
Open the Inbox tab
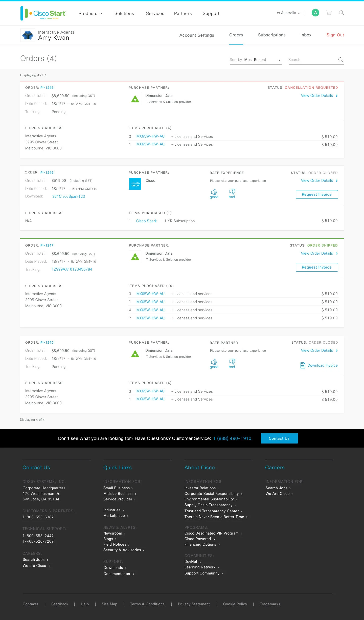[x=306, y=35]
